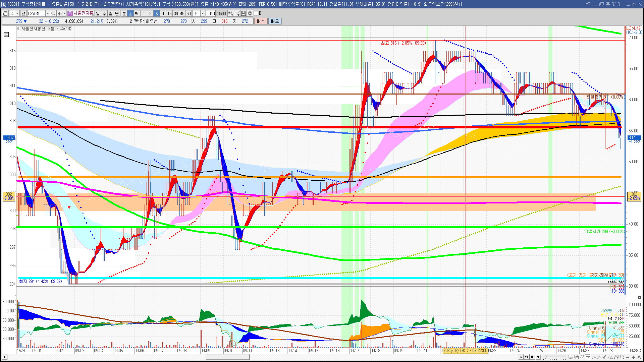Click the fast-forward playback button

[x=538, y=357]
